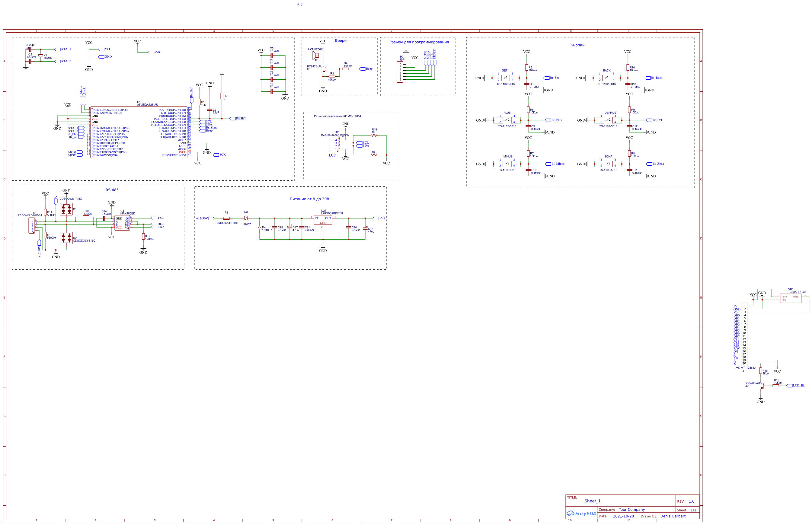Select the RS-485 section label
Viewport: 812px width, 525px height.
(x=112, y=190)
